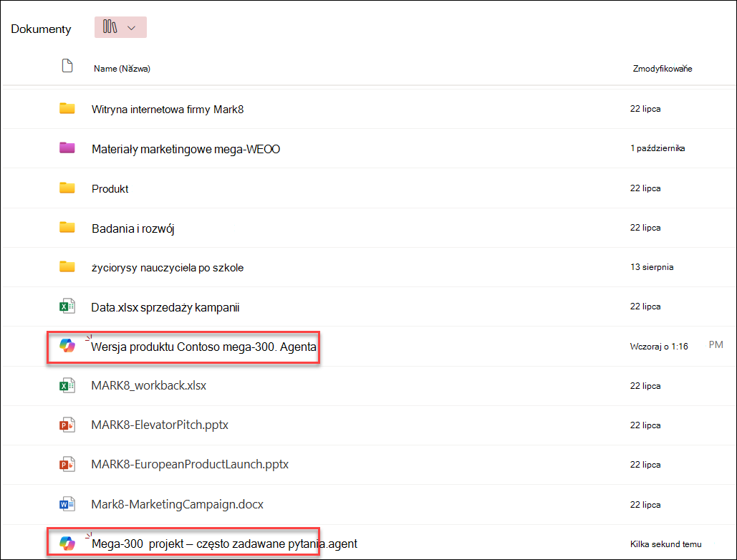This screenshot has width=737, height=560.
Task: Open życiorysy nauczyciela po szkole folder name
Action: pos(168,268)
